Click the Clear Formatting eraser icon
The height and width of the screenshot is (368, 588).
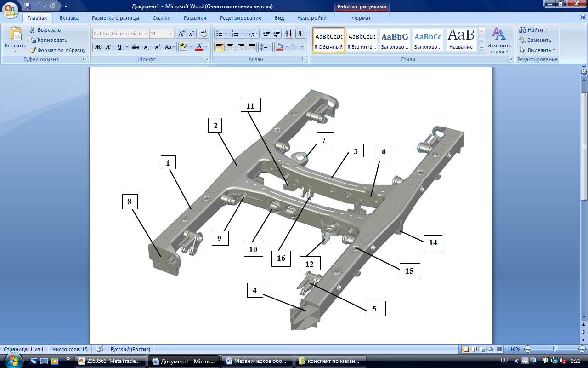[x=204, y=34]
